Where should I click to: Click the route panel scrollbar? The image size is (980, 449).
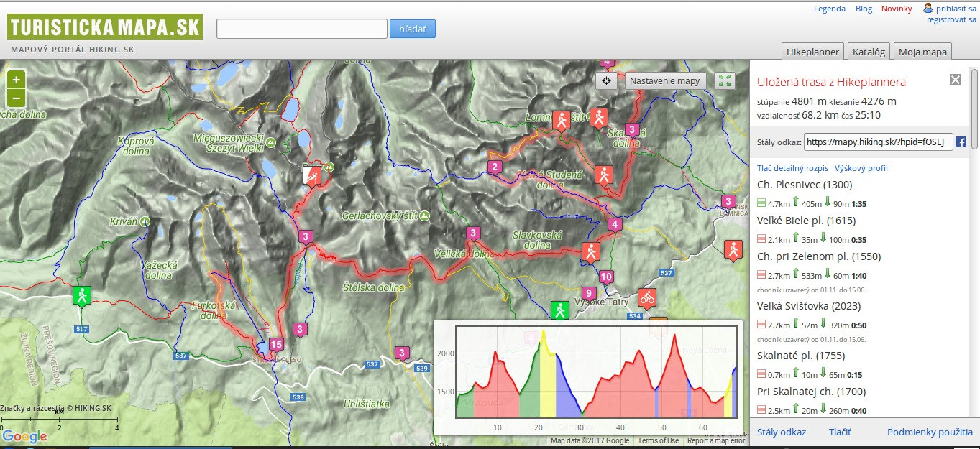[975, 108]
